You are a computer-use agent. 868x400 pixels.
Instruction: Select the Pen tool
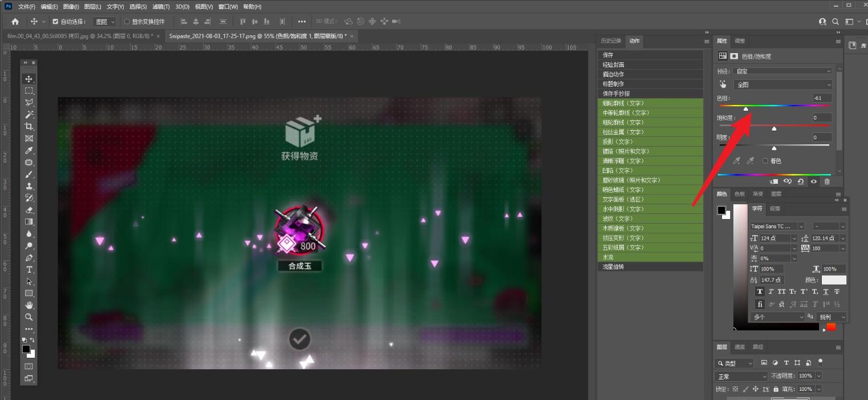(x=29, y=258)
